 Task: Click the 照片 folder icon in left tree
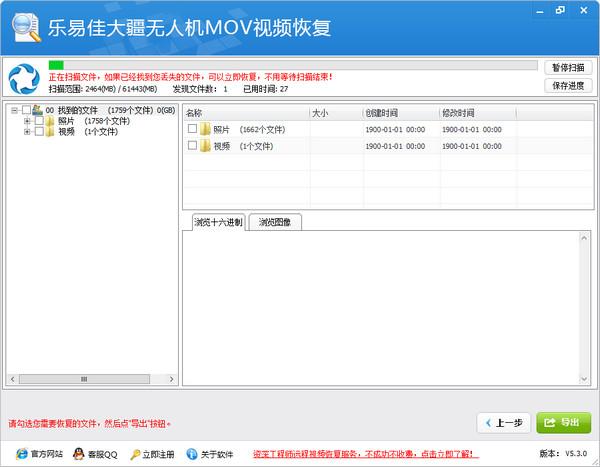50,121
